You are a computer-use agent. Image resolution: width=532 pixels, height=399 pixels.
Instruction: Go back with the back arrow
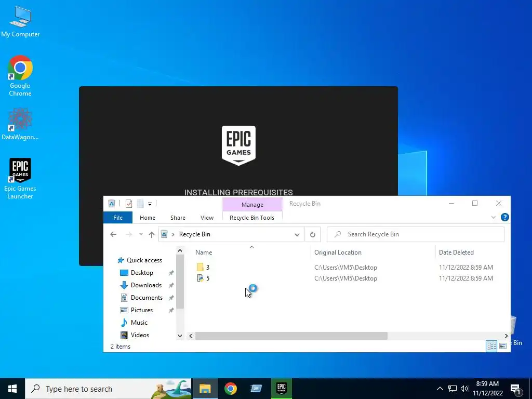point(113,234)
